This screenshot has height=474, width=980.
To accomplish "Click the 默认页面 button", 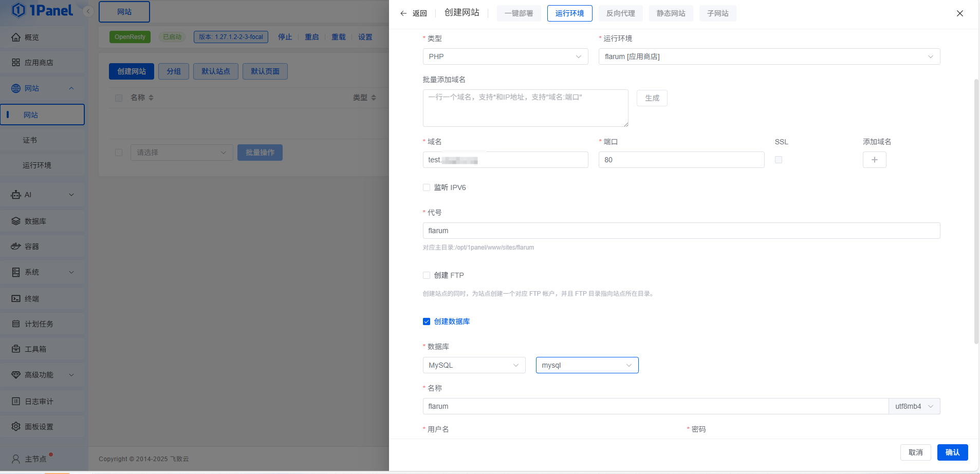I will point(265,71).
